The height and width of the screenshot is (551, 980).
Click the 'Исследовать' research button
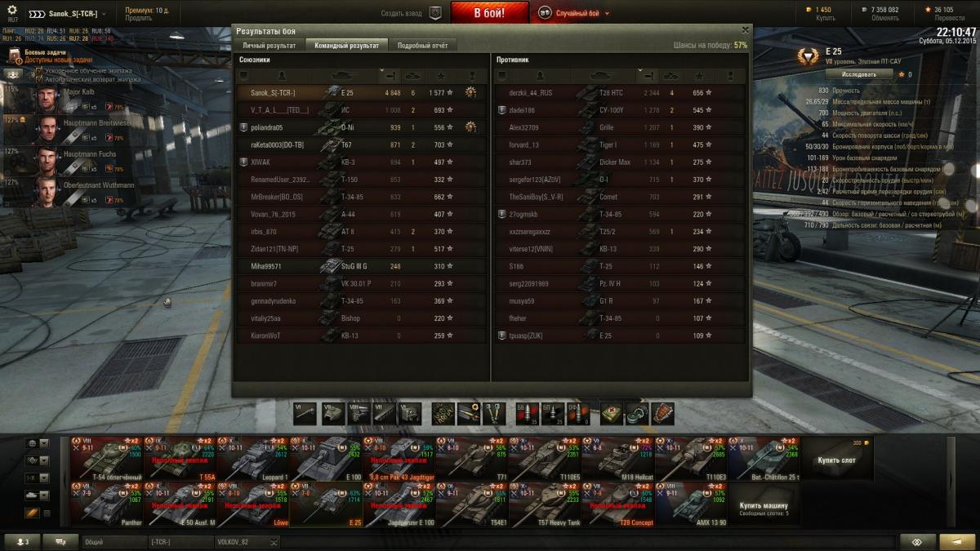[858, 74]
